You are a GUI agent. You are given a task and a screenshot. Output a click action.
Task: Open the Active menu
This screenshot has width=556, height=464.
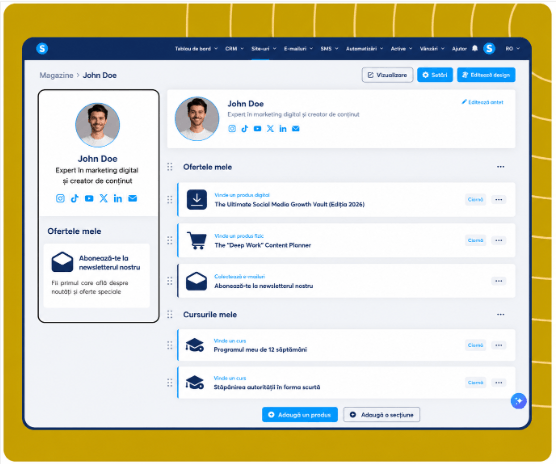click(401, 49)
